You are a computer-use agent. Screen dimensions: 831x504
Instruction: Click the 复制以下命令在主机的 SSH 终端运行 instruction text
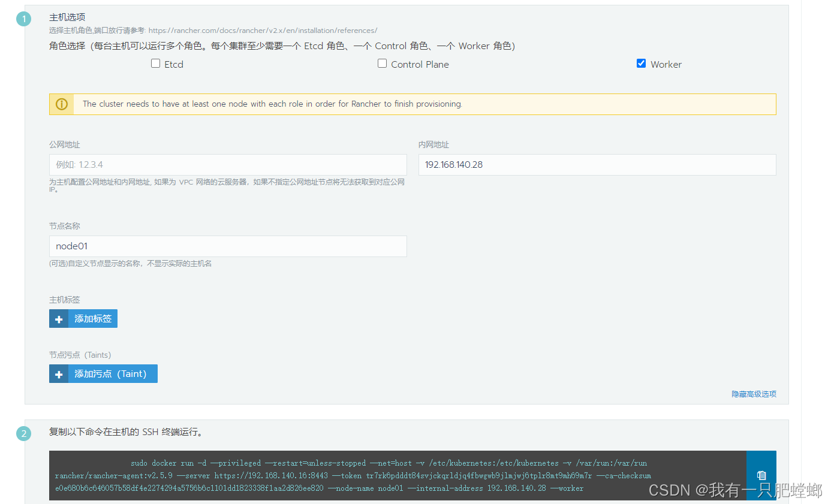(x=128, y=432)
